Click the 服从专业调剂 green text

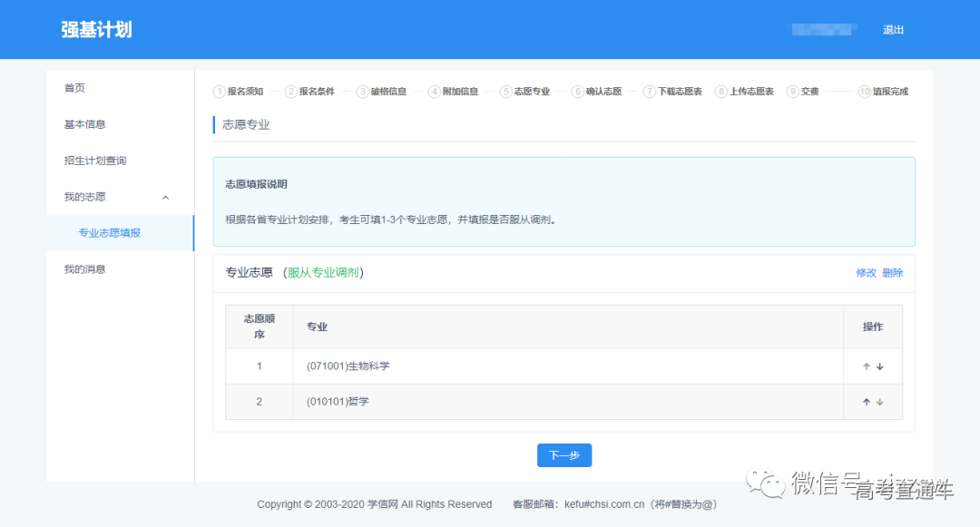click(323, 272)
